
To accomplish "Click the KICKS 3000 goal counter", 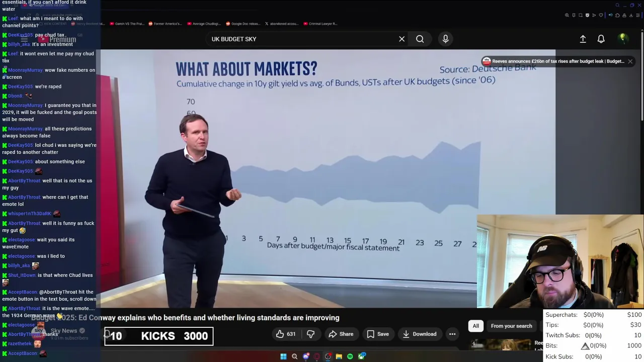I will 159,336.
